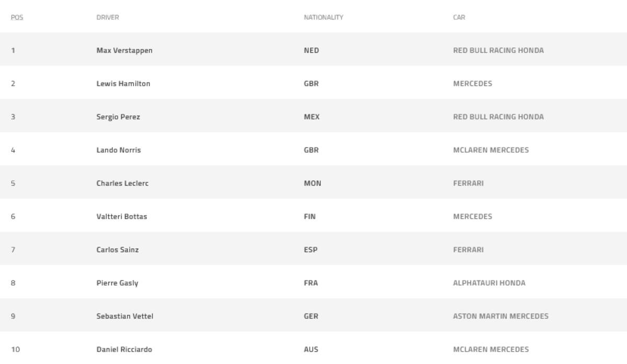Select Pierre Gasly driver link
The height and width of the screenshot is (364, 627).
118,283
